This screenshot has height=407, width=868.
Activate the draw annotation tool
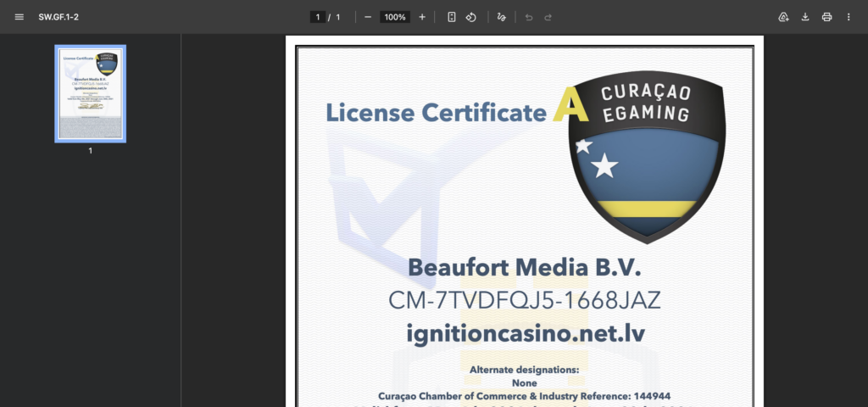(502, 17)
